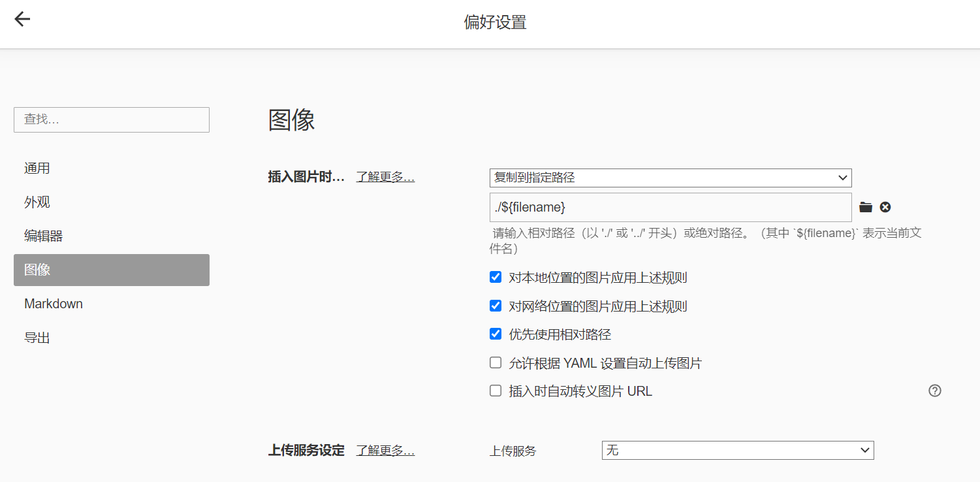Clear the image path with the X icon

pos(885,207)
